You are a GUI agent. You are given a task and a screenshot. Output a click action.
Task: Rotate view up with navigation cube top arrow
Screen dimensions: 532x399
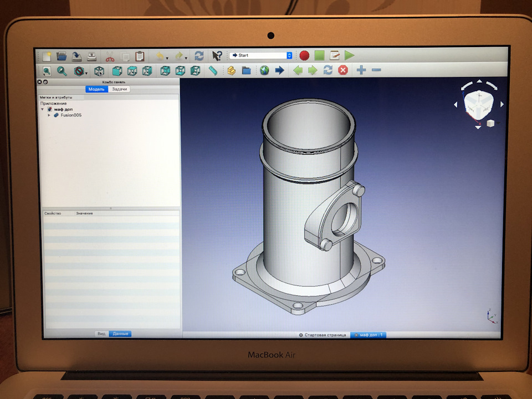point(479,81)
